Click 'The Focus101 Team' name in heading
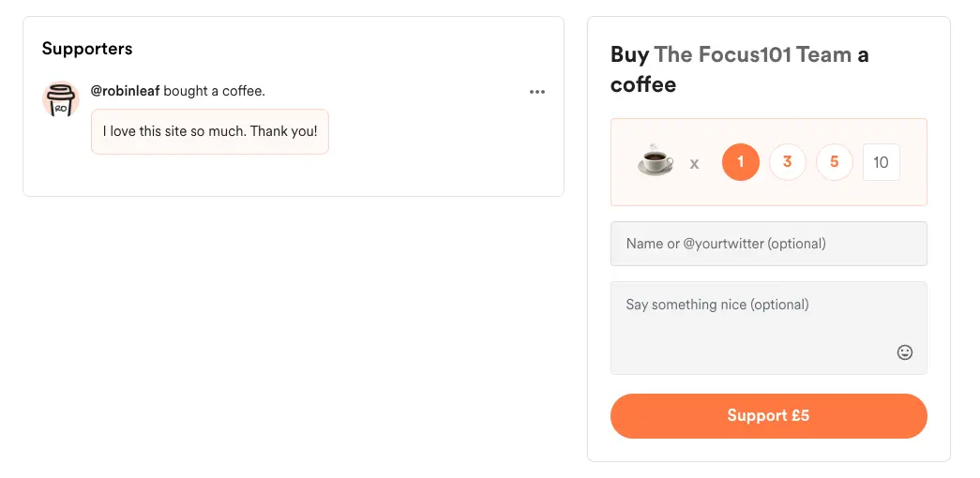Screen dimensions: 980x478 pyautogui.click(x=752, y=54)
